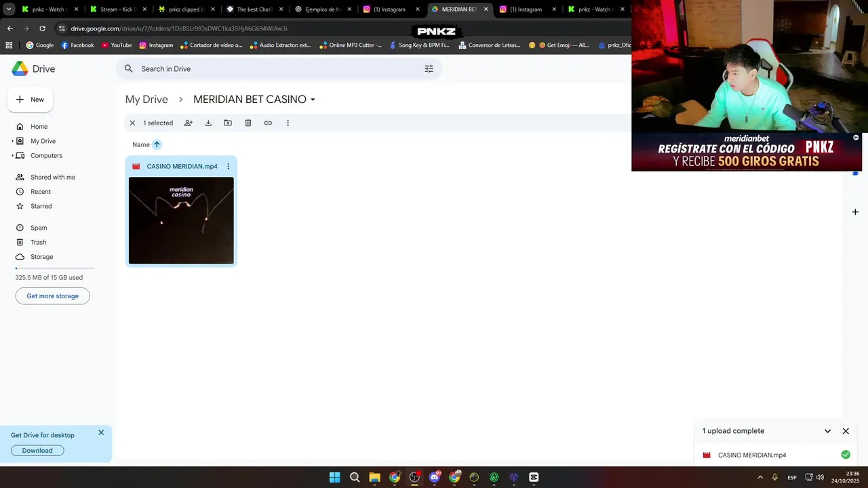
Task: Click the plus add-ons button in side panel
Action: (855, 212)
